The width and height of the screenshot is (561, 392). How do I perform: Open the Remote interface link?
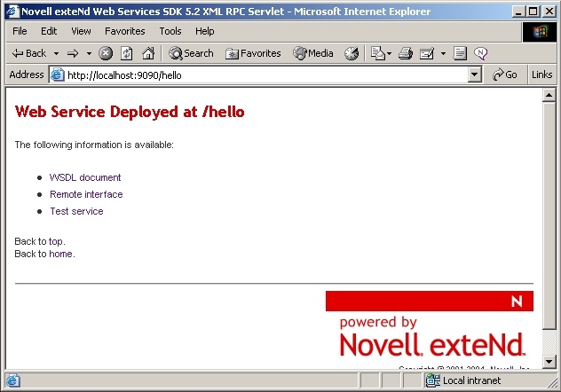pos(86,194)
